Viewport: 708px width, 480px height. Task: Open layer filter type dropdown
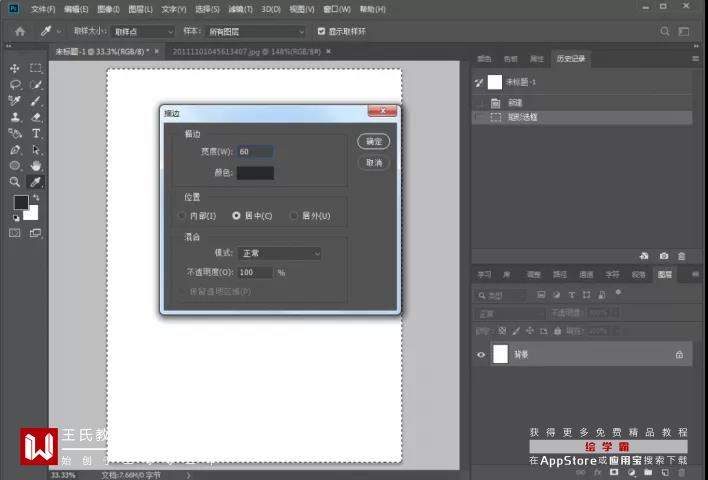(x=501, y=296)
